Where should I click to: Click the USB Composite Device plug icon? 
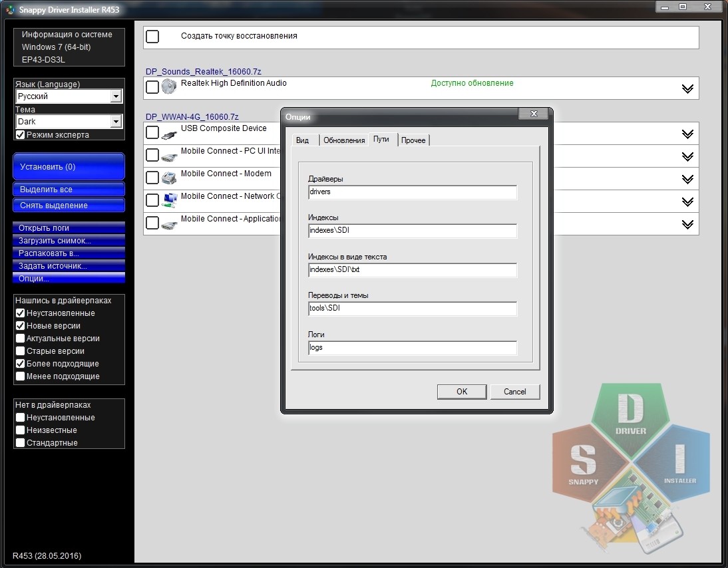click(169, 134)
